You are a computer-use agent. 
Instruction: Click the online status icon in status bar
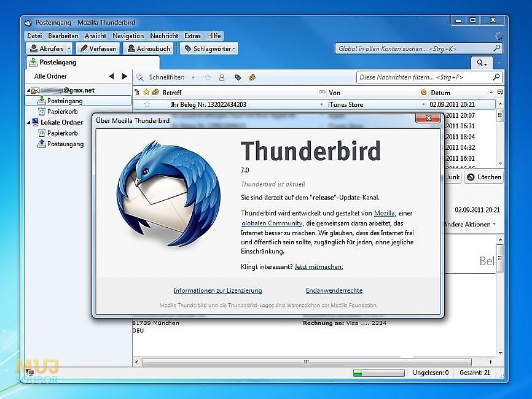pyautogui.click(x=29, y=373)
